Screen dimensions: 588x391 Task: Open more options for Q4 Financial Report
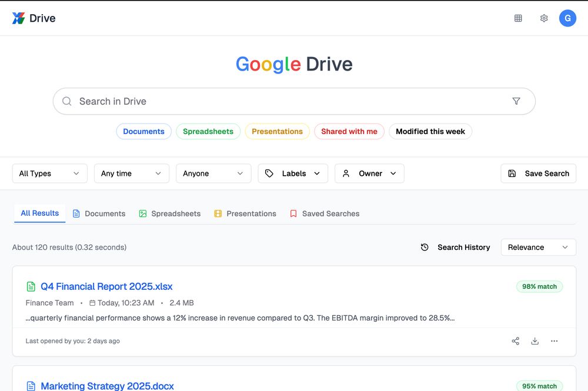coord(554,341)
